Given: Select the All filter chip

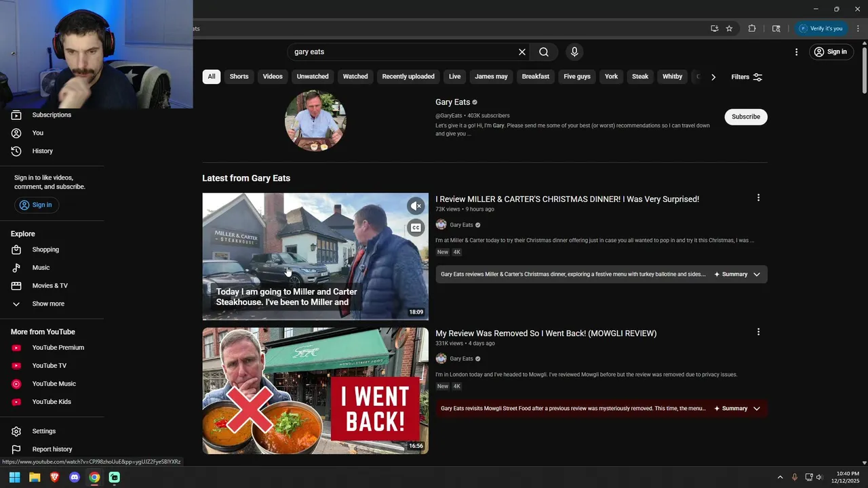Looking at the screenshot, I should pyautogui.click(x=212, y=77).
